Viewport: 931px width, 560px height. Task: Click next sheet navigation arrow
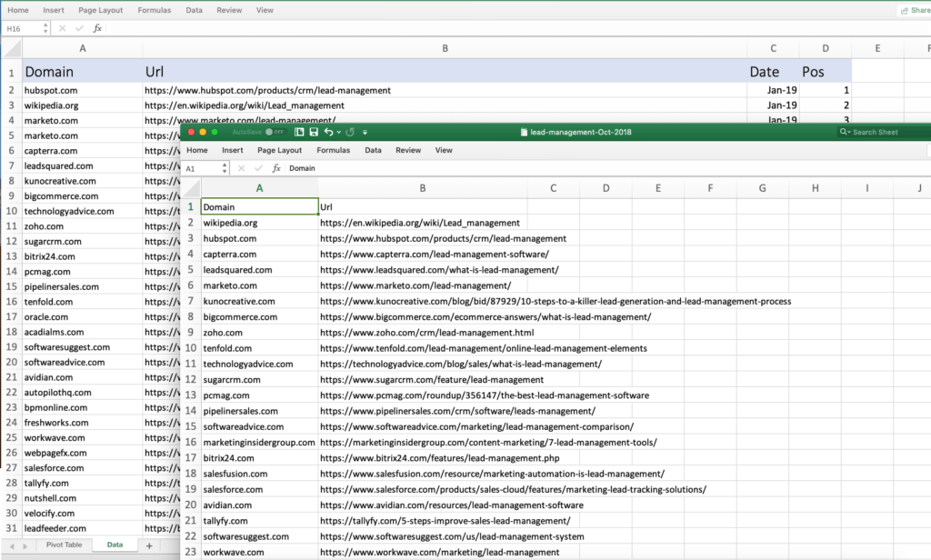[x=25, y=545]
